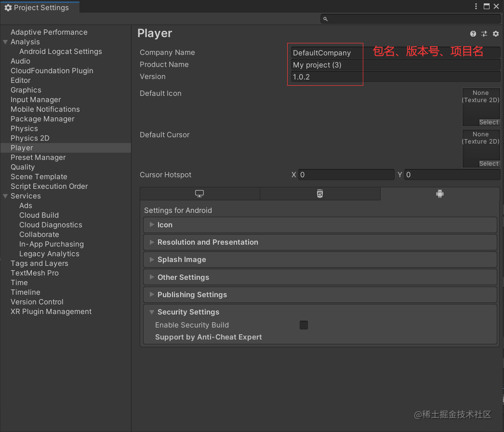Select Input Manager category
The height and width of the screenshot is (432, 504).
coord(36,100)
